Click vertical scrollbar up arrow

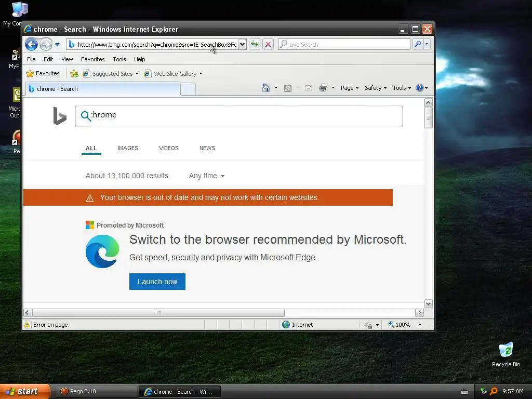coord(429,102)
